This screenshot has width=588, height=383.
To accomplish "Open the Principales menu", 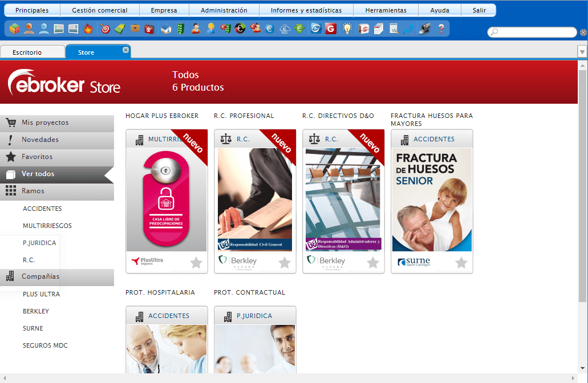I will click(32, 10).
